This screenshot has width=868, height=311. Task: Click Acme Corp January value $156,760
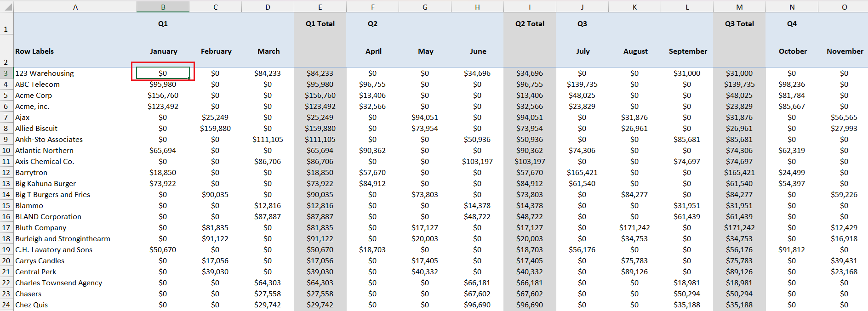click(163, 95)
